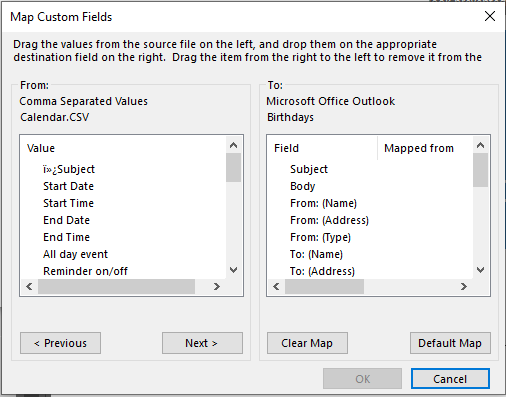
Task: Clear Map button to reset mappings
Action: [307, 343]
